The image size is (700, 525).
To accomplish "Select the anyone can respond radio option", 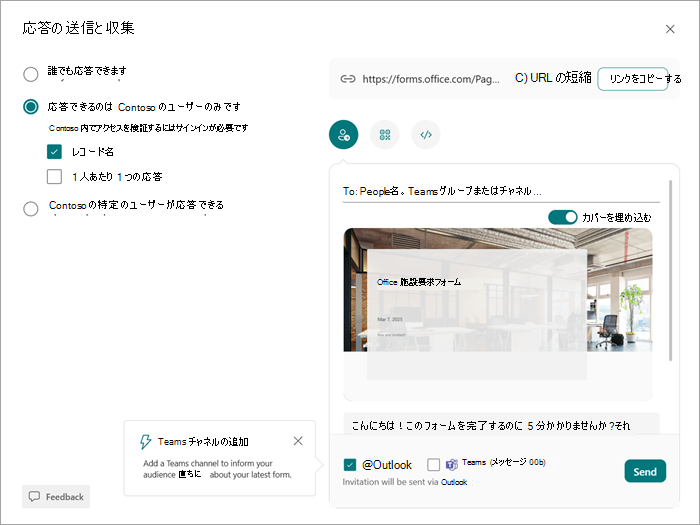I will (31, 74).
